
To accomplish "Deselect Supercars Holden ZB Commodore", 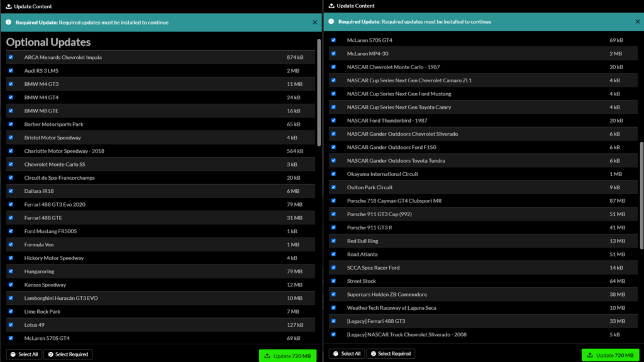I will [x=333, y=294].
